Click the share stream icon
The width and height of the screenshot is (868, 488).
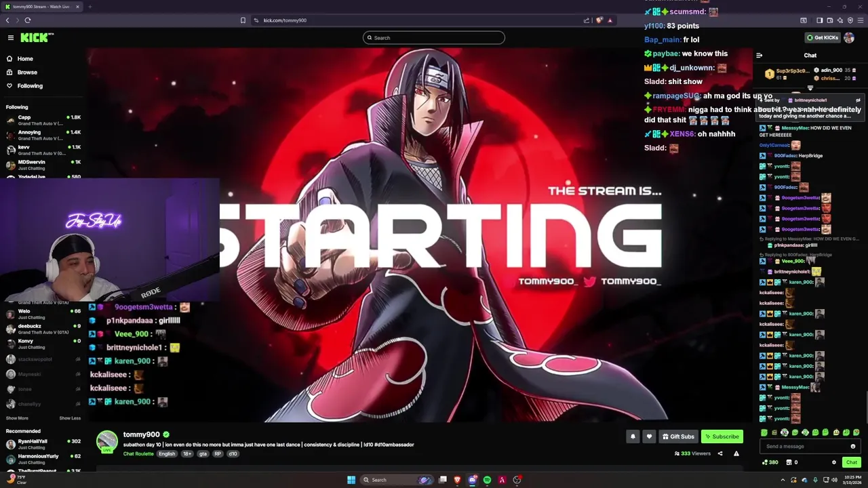[x=720, y=453]
